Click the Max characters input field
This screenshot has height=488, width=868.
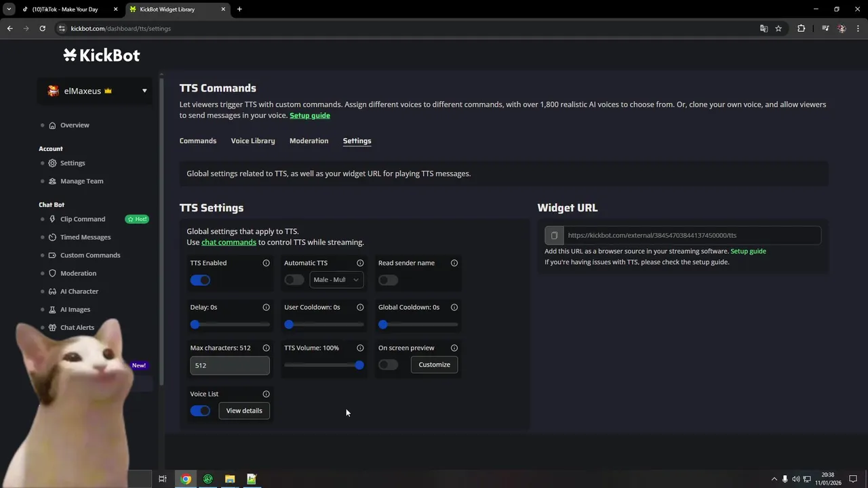230,365
